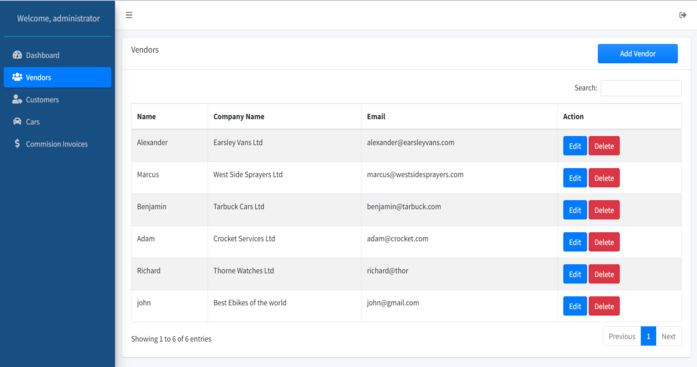Toggle the hamburger sidebar menu icon
The image size is (697, 367).
(x=129, y=15)
